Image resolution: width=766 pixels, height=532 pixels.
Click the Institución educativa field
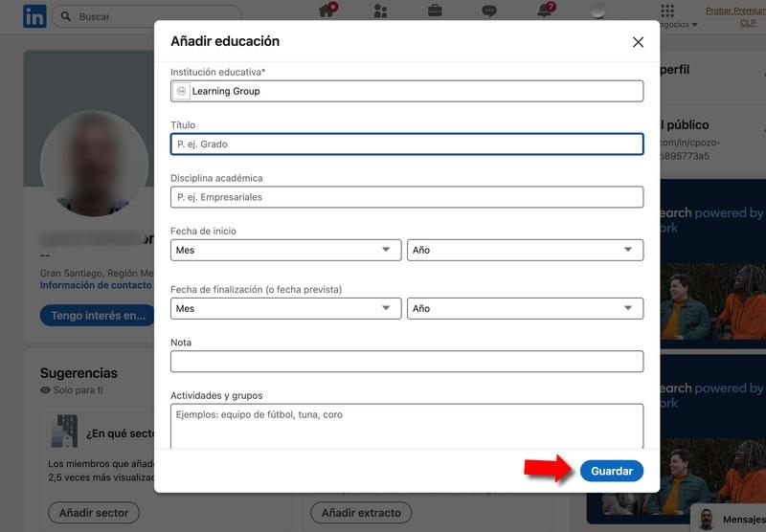(x=407, y=91)
